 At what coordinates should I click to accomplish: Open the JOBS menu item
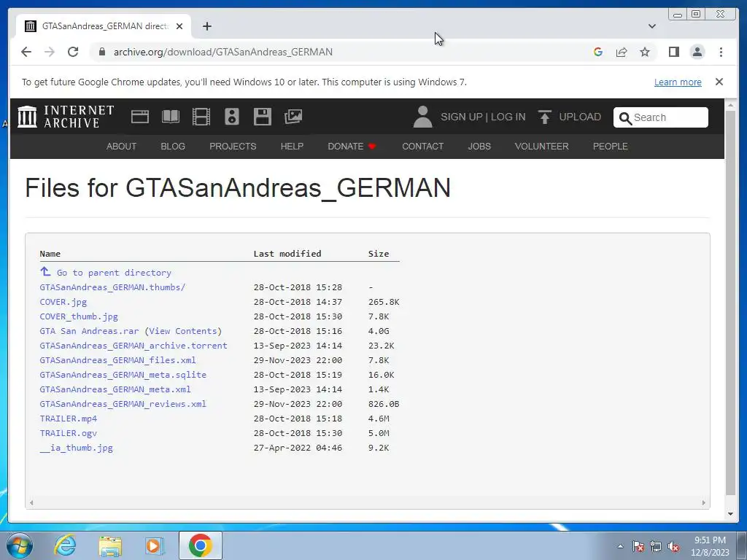(479, 146)
